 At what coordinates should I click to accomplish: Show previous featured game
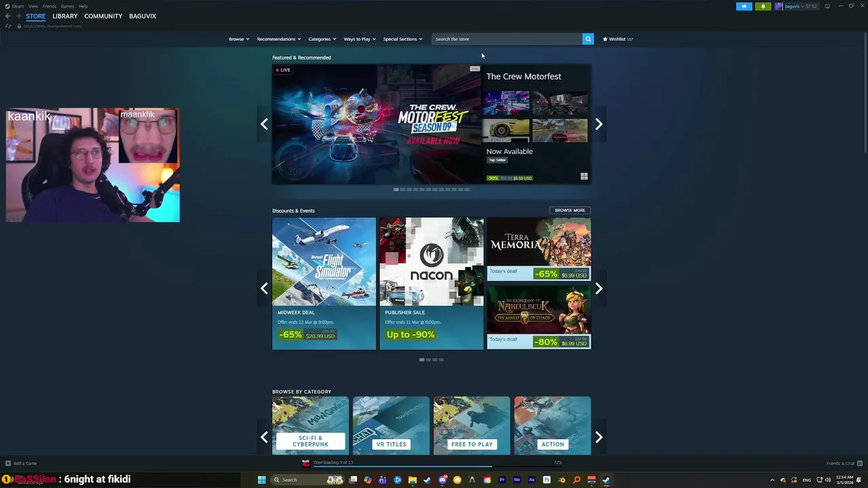[264, 124]
